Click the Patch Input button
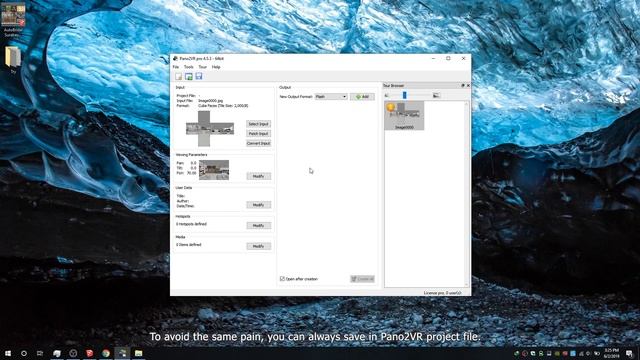 coord(258,133)
